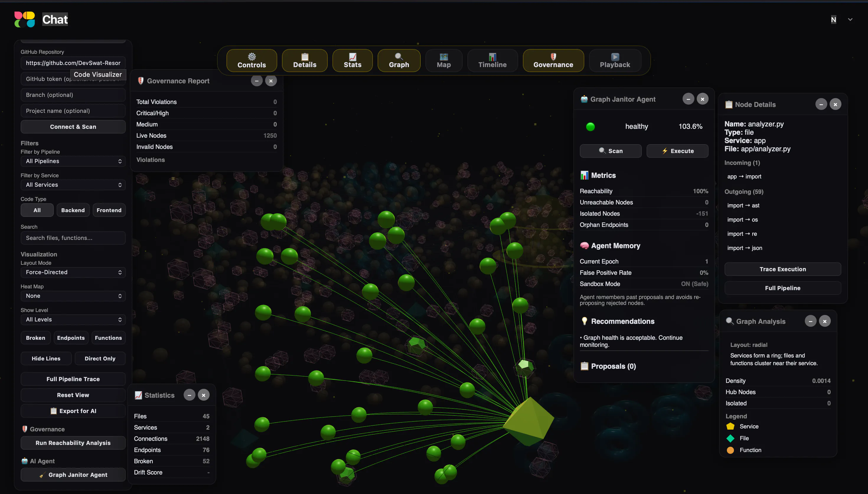
Task: Click the yellow Service legend swatch
Action: click(730, 426)
